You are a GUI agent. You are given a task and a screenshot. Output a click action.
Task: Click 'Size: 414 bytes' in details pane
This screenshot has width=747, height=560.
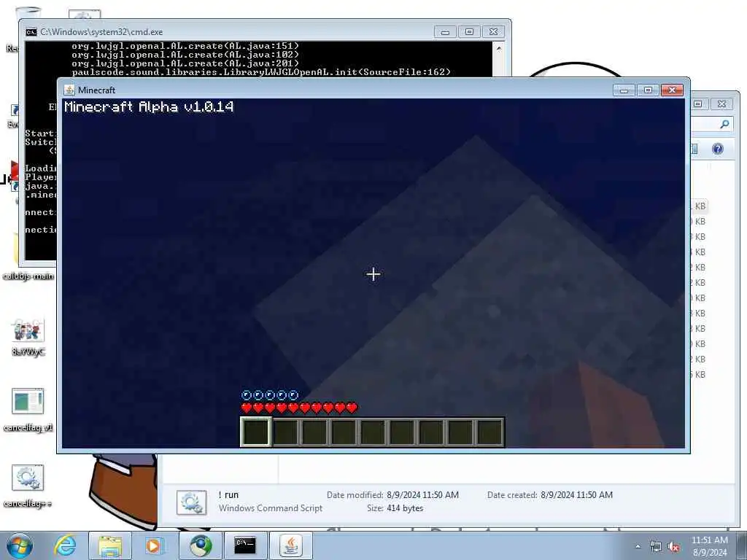tap(395, 508)
